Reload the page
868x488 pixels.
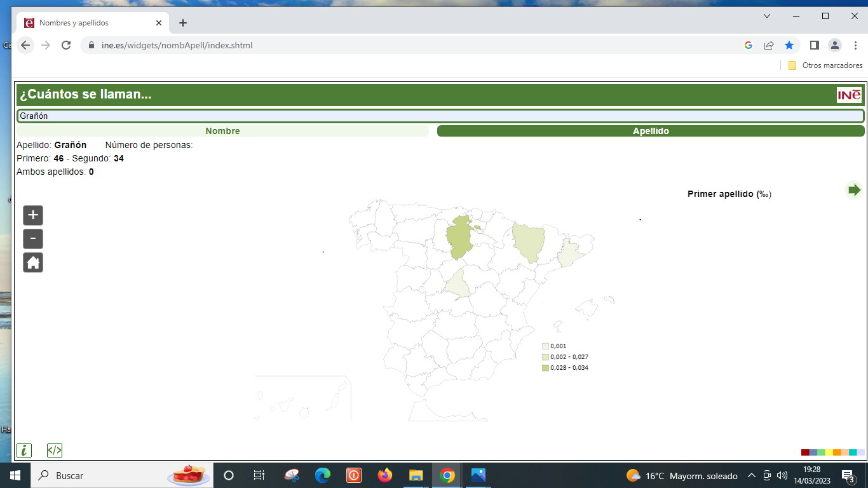[x=66, y=45]
